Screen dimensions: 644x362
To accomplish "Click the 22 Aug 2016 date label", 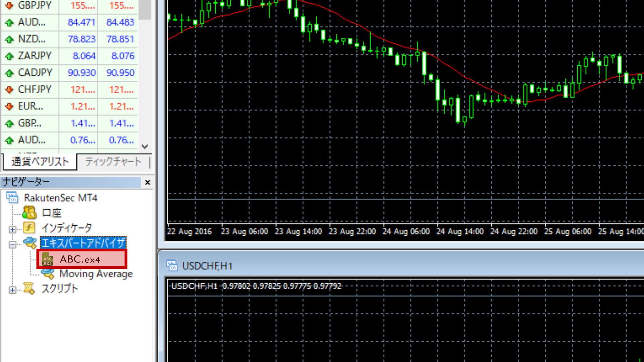I will [x=190, y=232].
